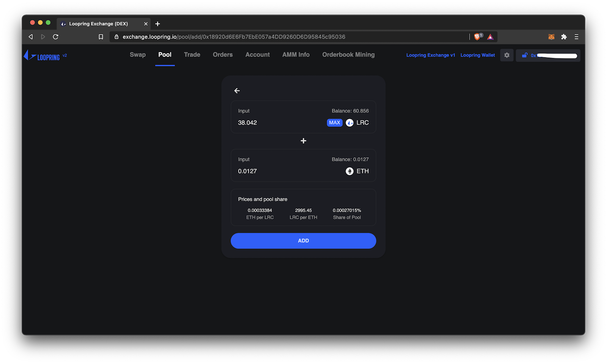607x364 pixels.
Task: Close the Loopring Exchange tab
Action: [146, 24]
